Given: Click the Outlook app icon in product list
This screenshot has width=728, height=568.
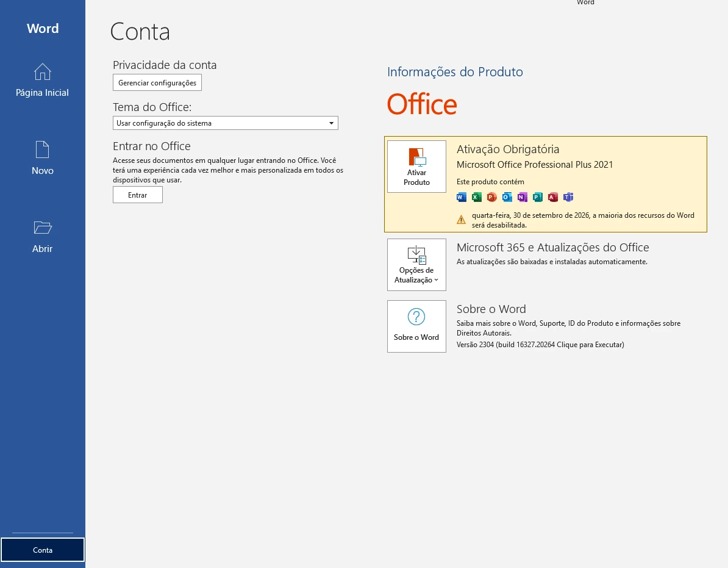Looking at the screenshot, I should pyautogui.click(x=507, y=197).
